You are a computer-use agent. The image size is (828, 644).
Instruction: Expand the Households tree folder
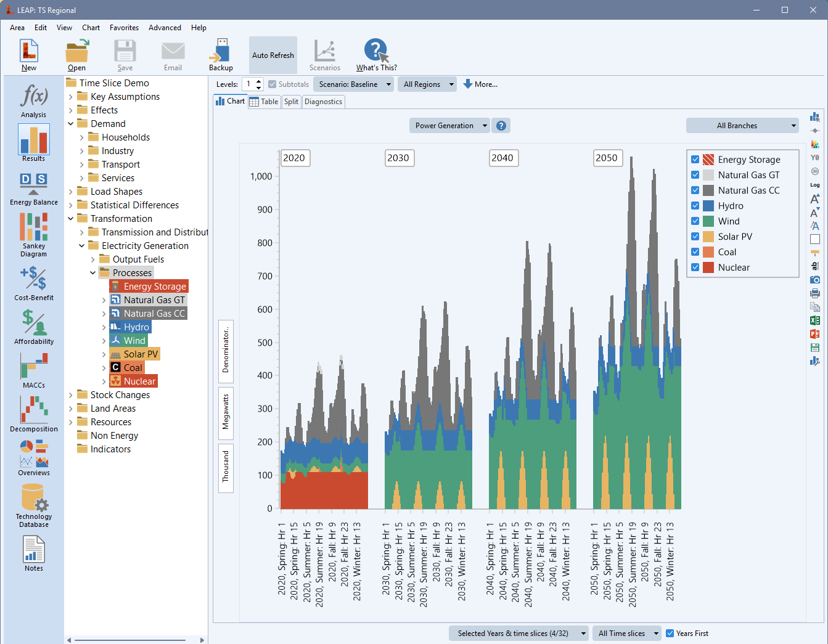click(x=82, y=137)
